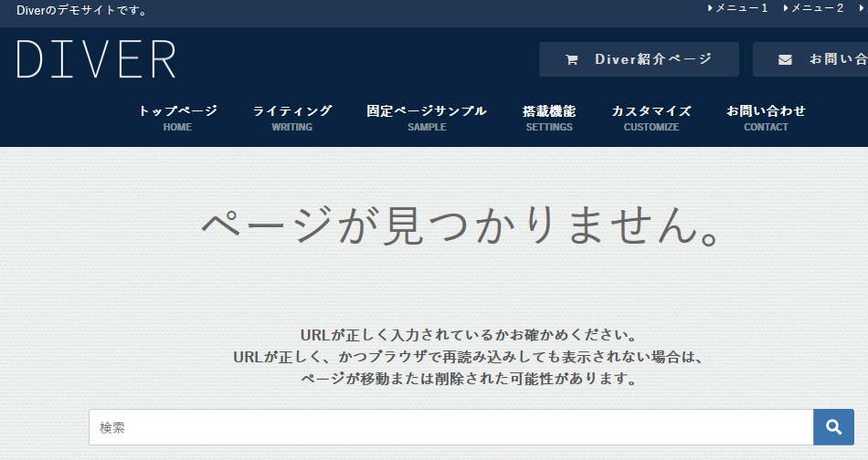Open the メニュー１ top link
The width and height of the screenshot is (868, 460).
[741, 8]
